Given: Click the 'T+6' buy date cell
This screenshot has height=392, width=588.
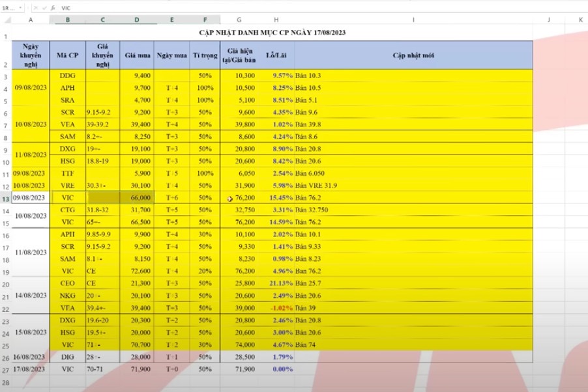Looking at the screenshot, I should click(x=171, y=197).
